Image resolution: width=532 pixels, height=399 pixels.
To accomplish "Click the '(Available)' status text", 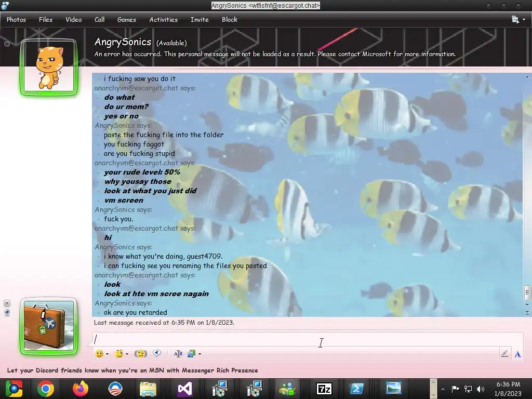I will tap(171, 43).
